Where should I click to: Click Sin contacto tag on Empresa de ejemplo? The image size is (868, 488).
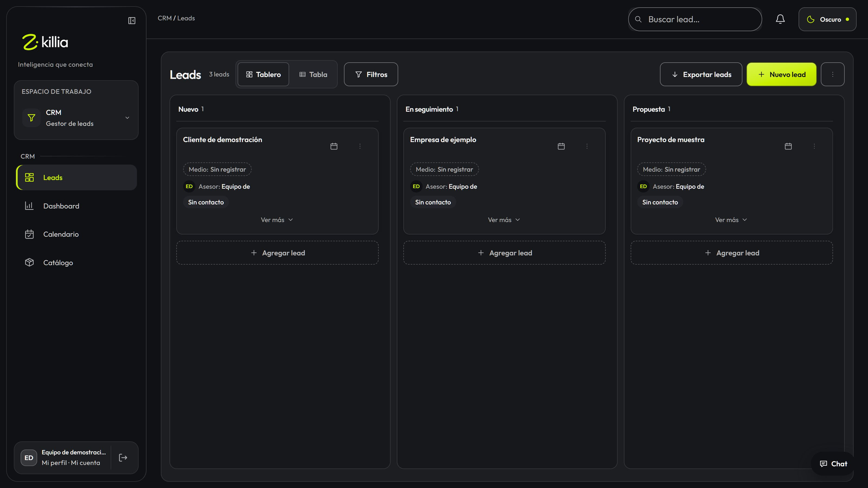pyautogui.click(x=433, y=202)
